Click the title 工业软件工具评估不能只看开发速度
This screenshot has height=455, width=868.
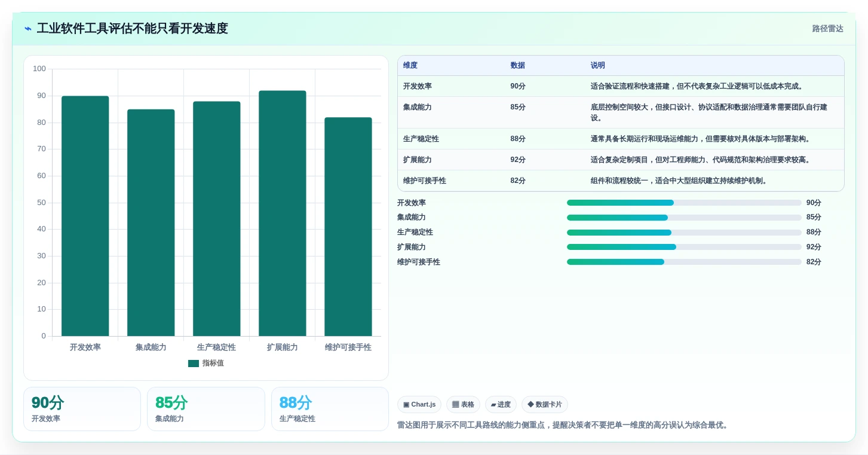pyautogui.click(x=132, y=29)
